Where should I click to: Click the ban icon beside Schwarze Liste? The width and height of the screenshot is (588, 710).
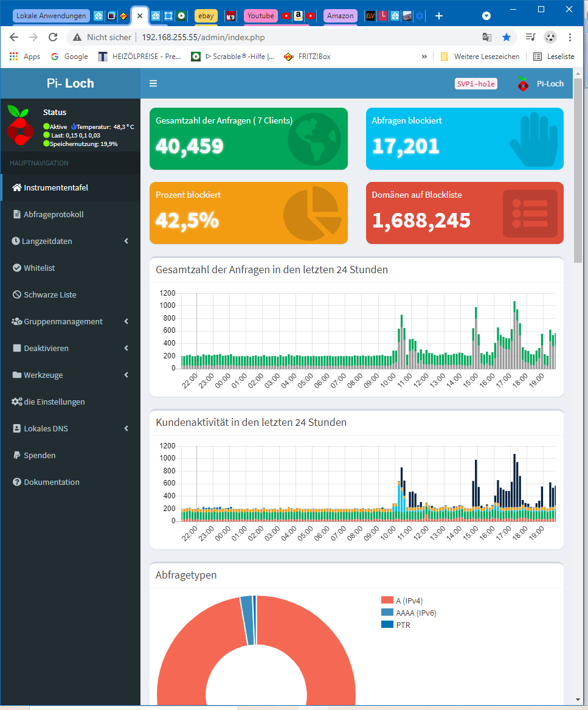17,294
